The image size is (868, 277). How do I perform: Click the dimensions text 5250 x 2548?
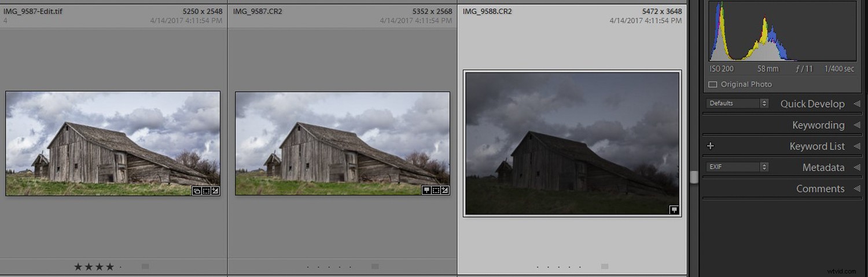point(203,11)
